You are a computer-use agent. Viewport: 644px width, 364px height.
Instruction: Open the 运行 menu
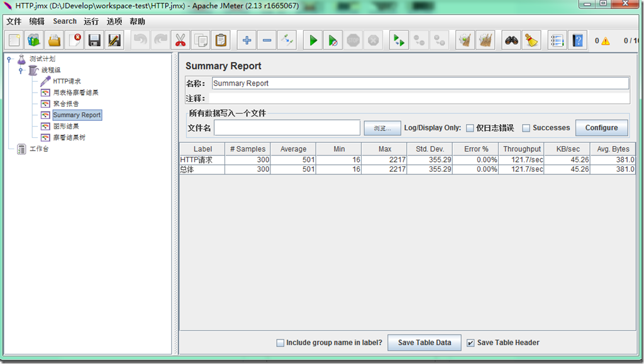pos(91,21)
